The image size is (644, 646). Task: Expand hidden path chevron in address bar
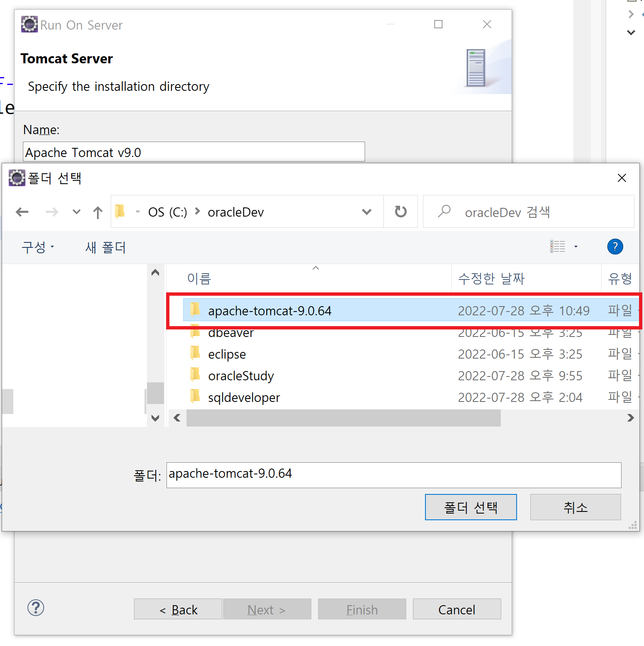(138, 212)
